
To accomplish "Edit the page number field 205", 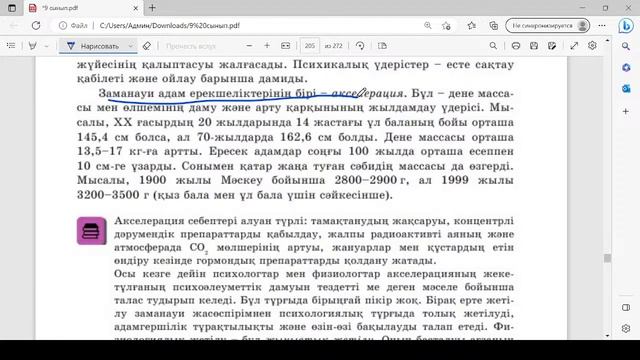I will point(310,46).
